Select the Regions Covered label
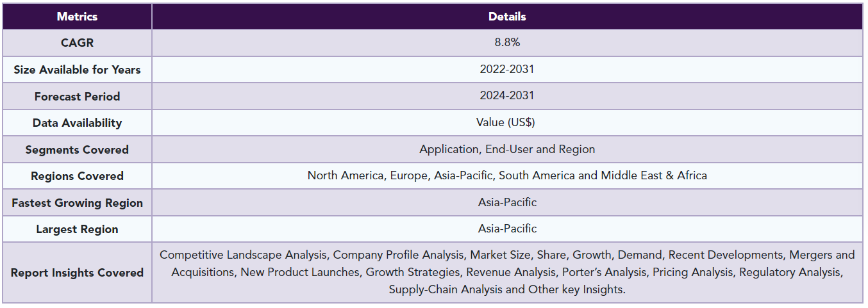The height and width of the screenshot is (308, 868). pyautogui.click(x=77, y=176)
